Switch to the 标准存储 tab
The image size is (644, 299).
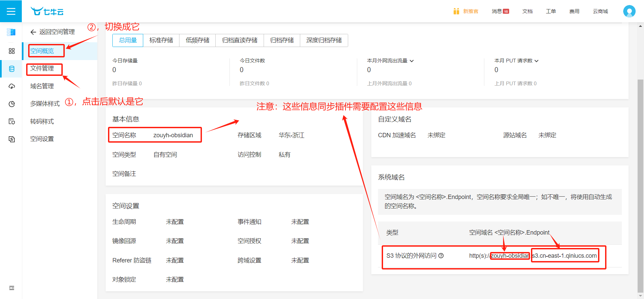point(161,40)
